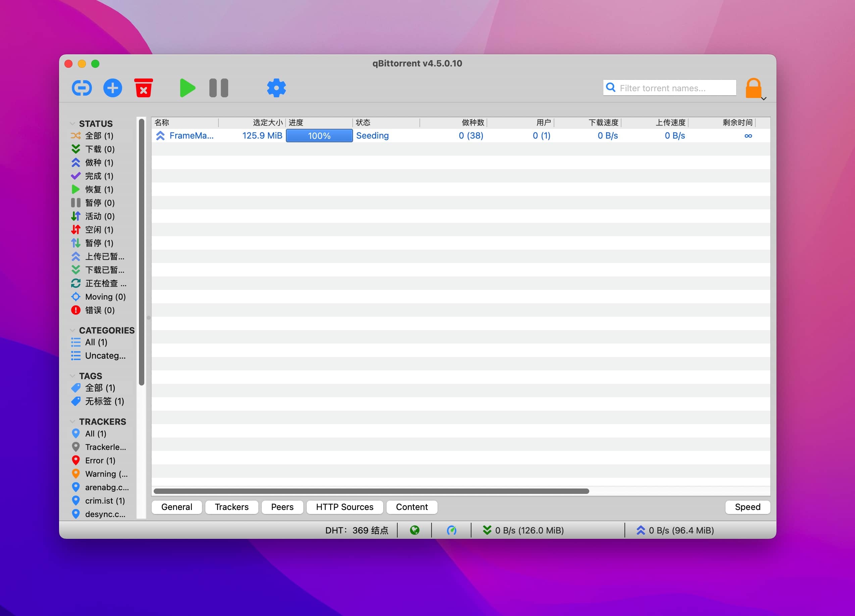Screen dimensions: 855x616
Task: Sort by the 进度 column header
Action: click(x=319, y=122)
